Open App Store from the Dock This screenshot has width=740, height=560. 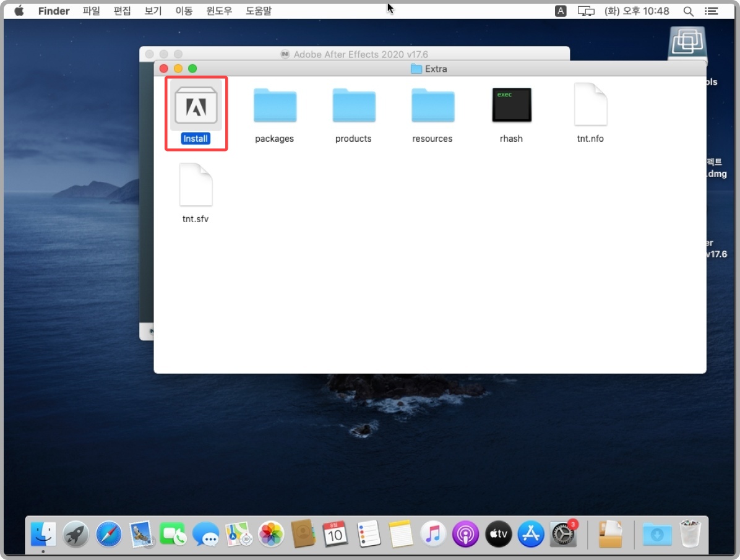[x=530, y=535]
